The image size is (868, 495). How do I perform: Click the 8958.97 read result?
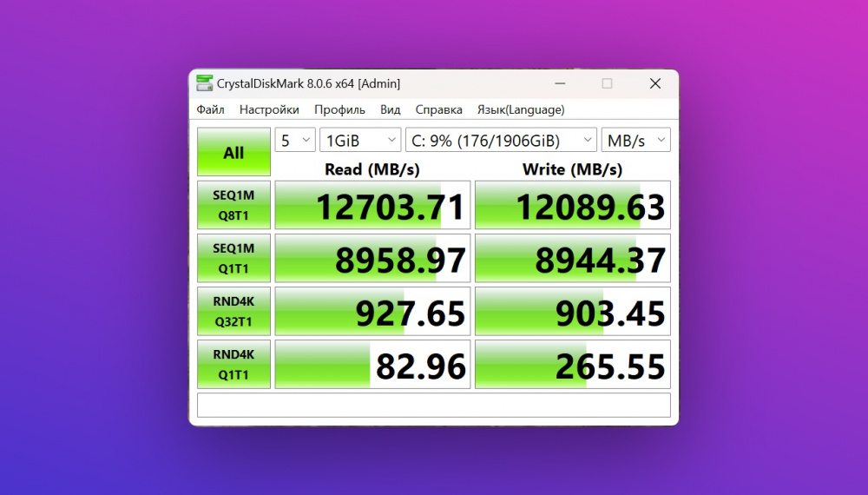point(372,258)
